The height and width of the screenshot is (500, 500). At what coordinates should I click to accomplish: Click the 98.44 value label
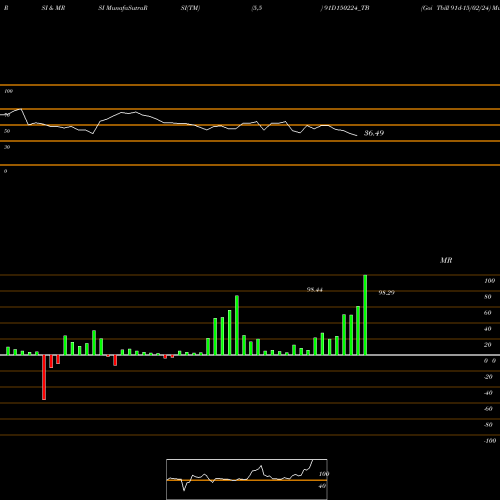pos(315,290)
